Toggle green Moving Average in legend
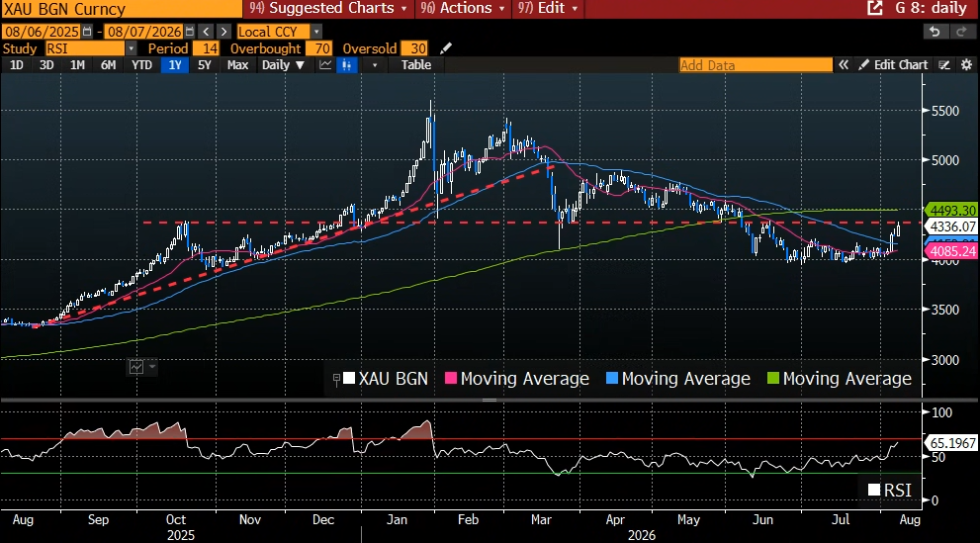The width and height of the screenshot is (980, 543). pyautogui.click(x=840, y=379)
